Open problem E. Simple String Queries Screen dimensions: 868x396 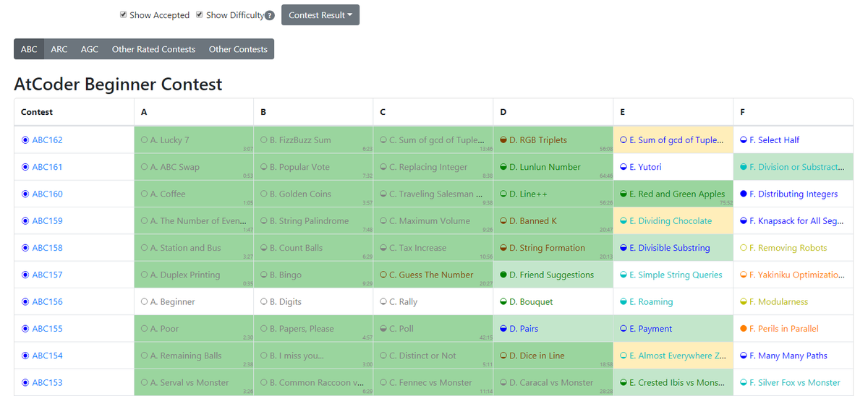point(676,275)
